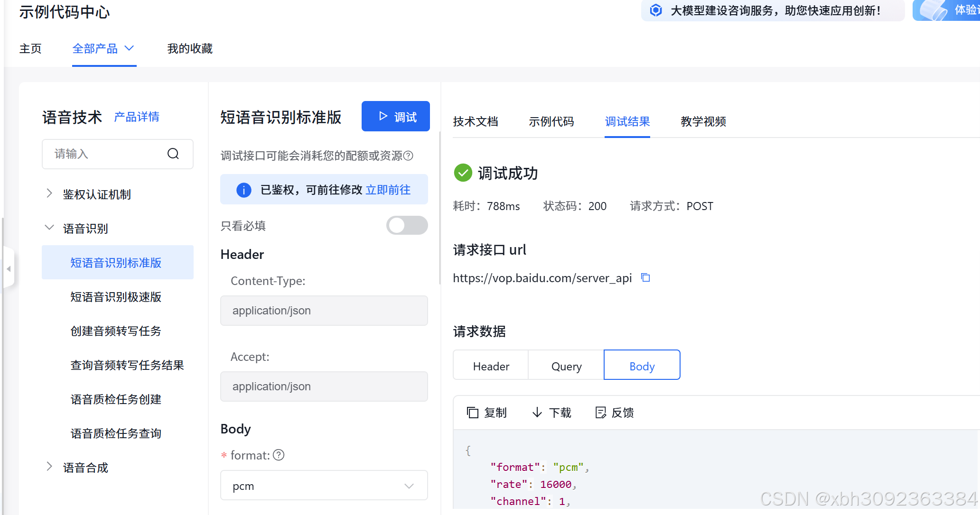980x515 pixels.
Task: Click the 立即前往 link
Action: [x=388, y=190]
